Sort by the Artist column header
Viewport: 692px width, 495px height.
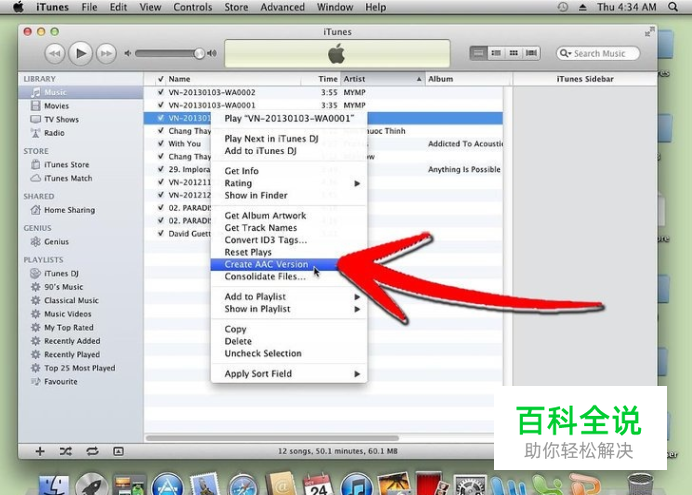tap(383, 79)
